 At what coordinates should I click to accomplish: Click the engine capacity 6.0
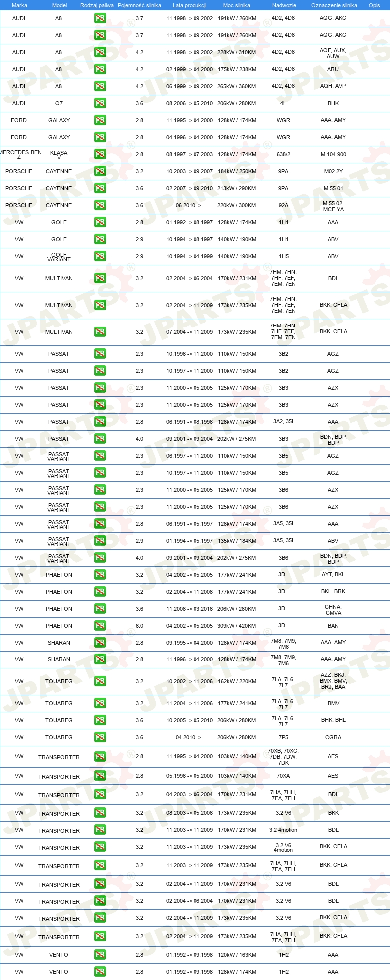139,626
